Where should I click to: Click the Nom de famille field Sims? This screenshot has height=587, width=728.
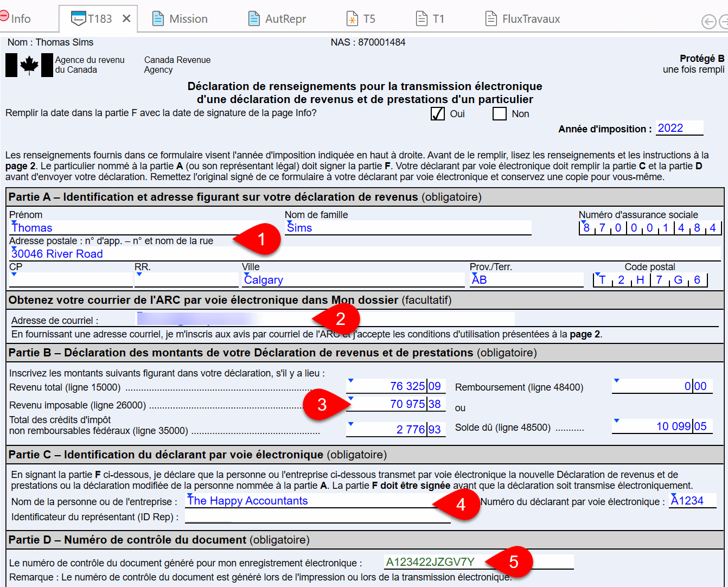(x=408, y=228)
